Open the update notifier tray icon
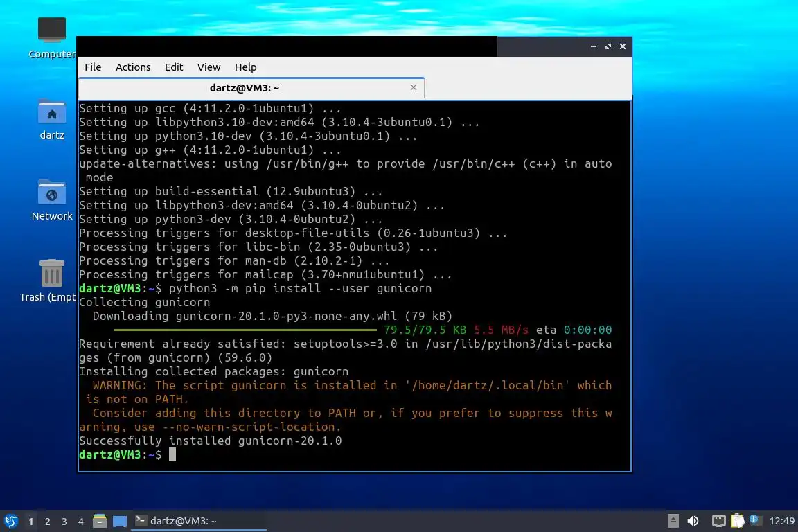798x532 pixels. click(x=755, y=520)
